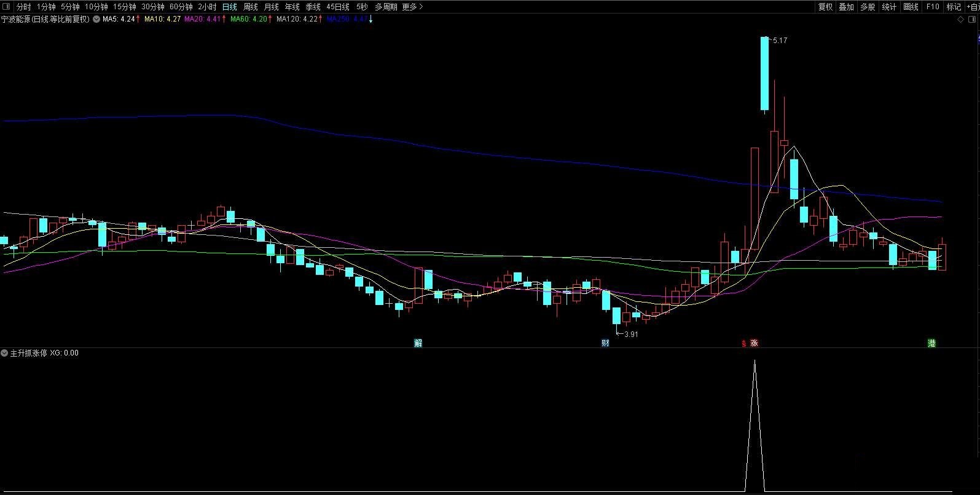Viewport: 980px width, 495px height.
Task: Click the MA10: 4.27 label
Action: 162,19
